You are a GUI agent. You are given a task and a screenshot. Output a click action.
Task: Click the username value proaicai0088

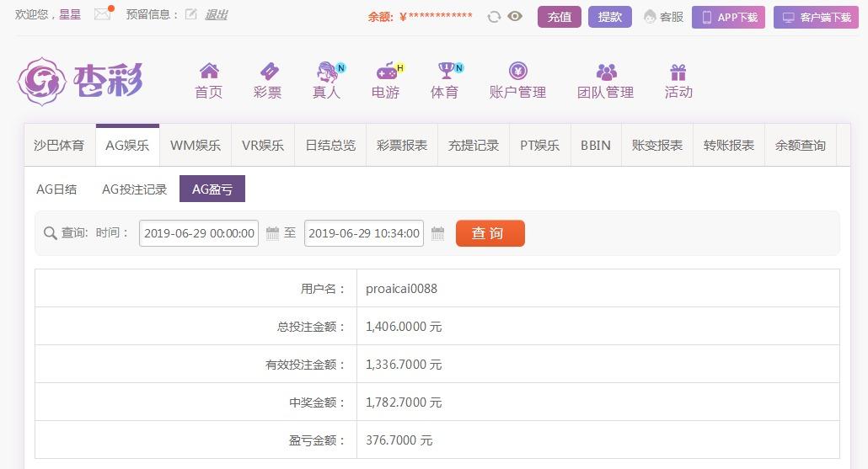(401, 289)
